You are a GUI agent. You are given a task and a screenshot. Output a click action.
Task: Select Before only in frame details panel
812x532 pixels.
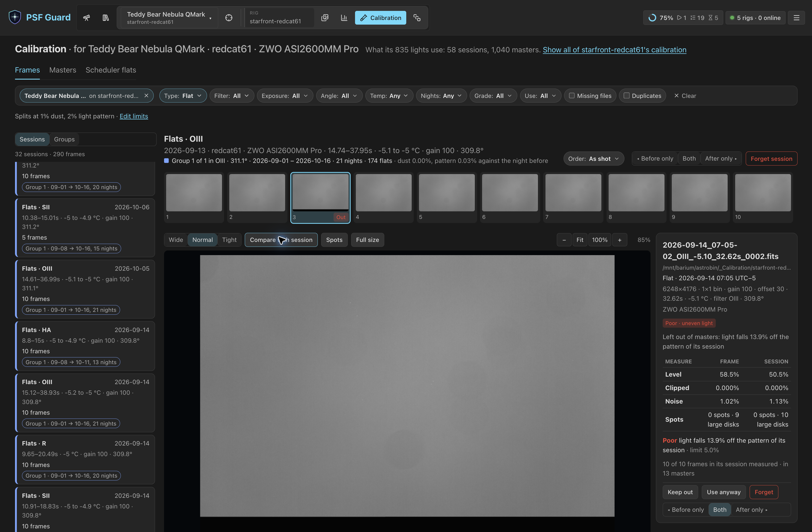pyautogui.click(x=686, y=509)
